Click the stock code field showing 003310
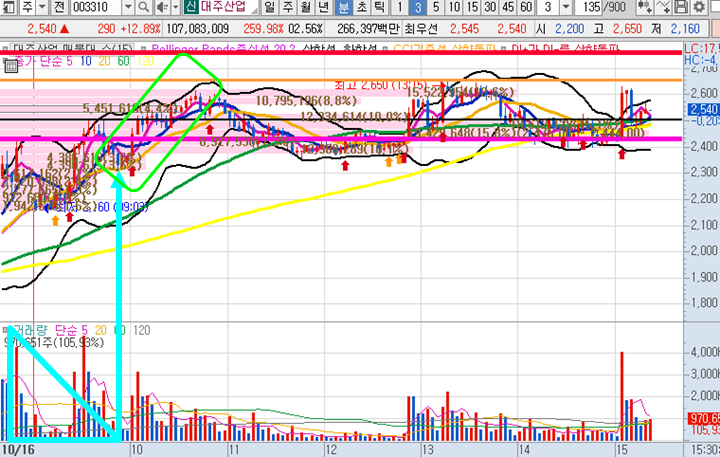The image size is (720, 457). (x=95, y=7)
